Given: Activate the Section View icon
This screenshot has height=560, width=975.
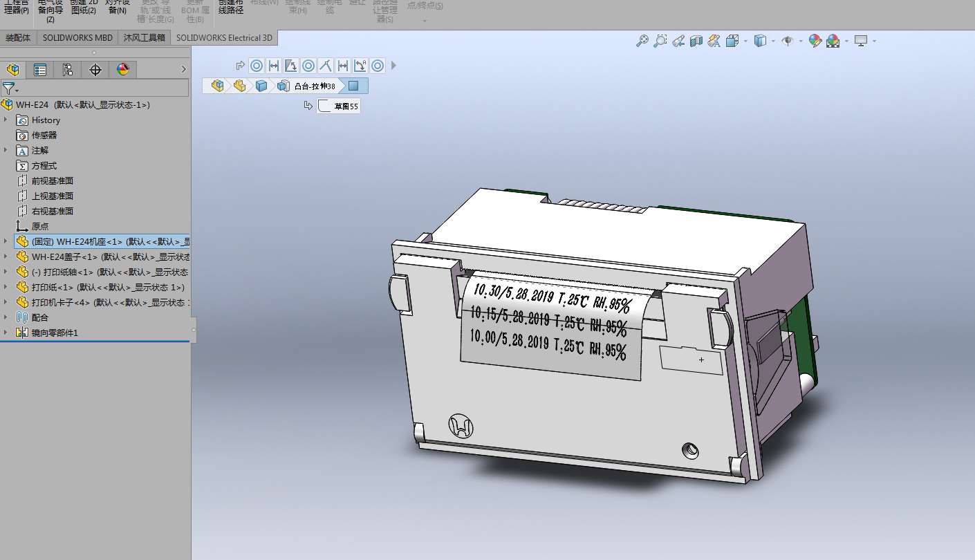Looking at the screenshot, I should [x=696, y=41].
